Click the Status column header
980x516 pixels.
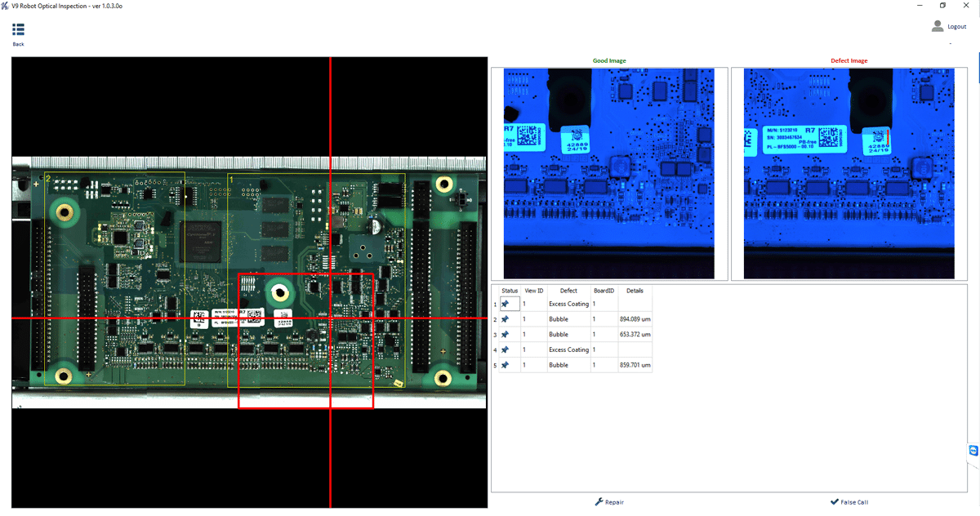coord(509,290)
